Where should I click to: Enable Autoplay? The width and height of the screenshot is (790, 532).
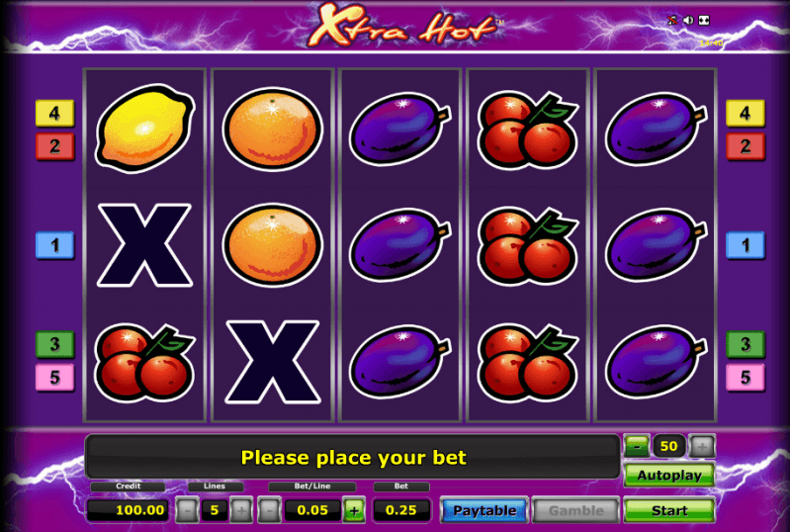(669, 475)
